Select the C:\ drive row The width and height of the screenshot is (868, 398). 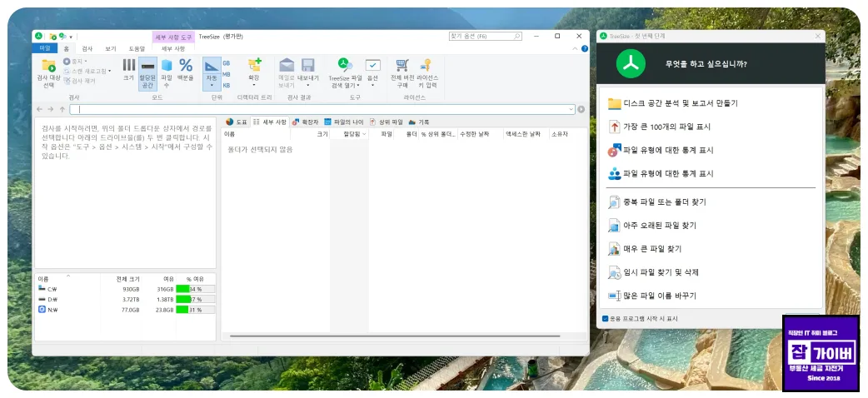(x=125, y=289)
